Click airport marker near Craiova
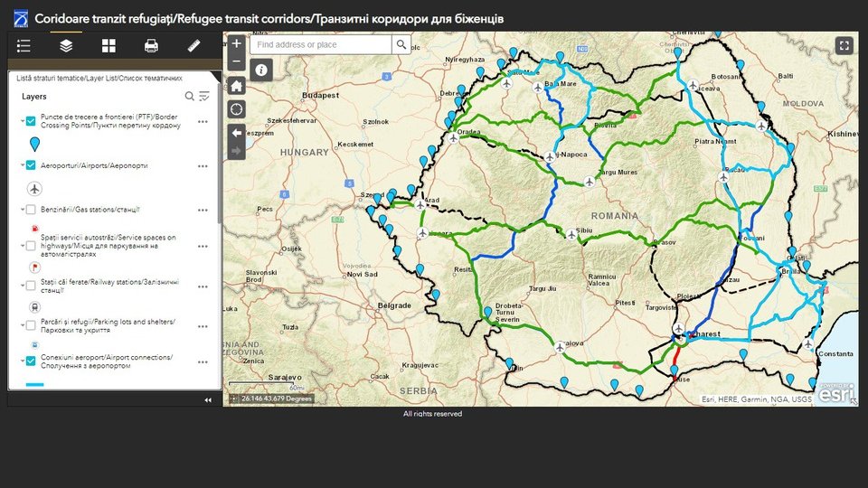 (560, 347)
